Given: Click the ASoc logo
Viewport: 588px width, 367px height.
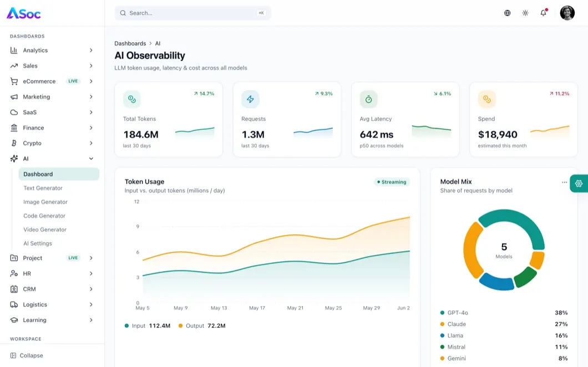Looking at the screenshot, I should [x=24, y=13].
